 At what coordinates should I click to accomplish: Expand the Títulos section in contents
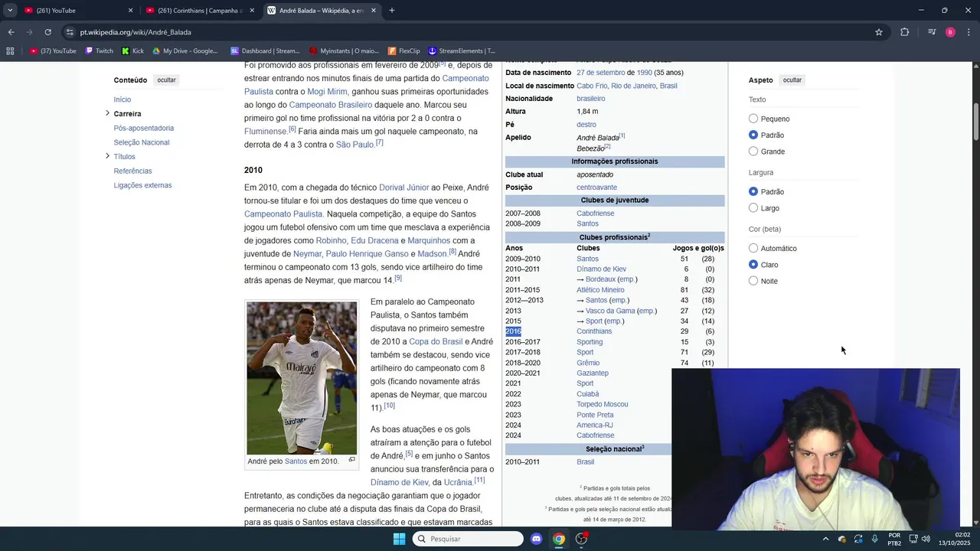[x=108, y=156]
